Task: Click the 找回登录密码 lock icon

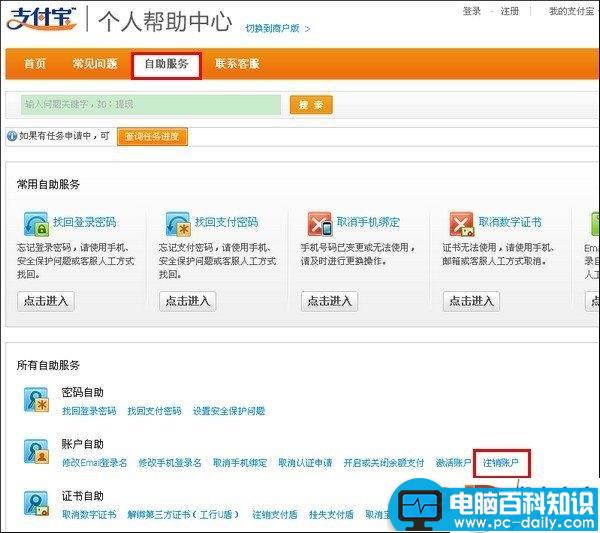Action: point(36,224)
